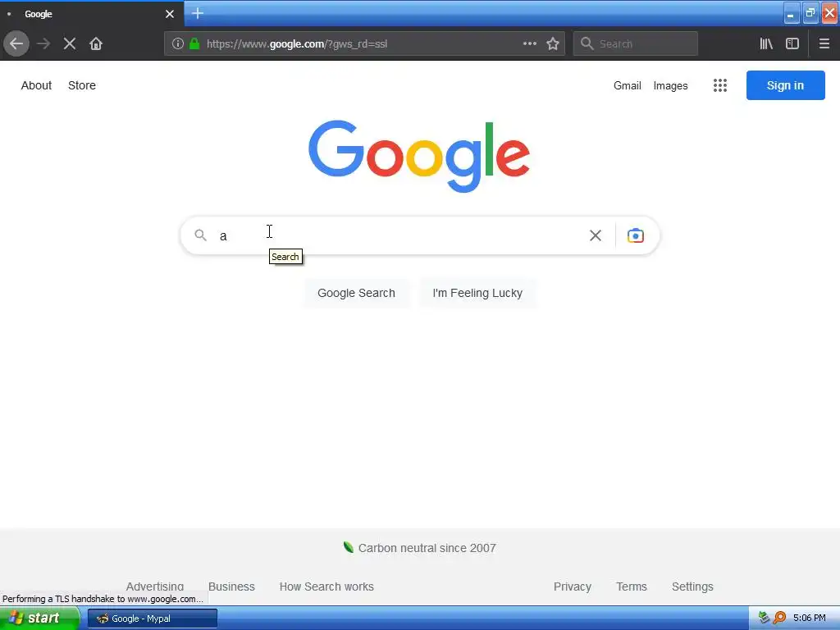Open the About link

coord(36,85)
